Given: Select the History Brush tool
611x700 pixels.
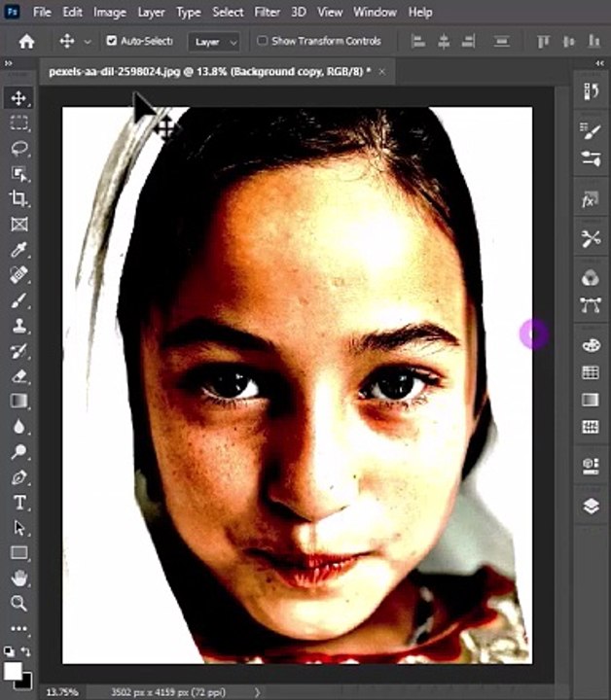Looking at the screenshot, I should point(18,351).
